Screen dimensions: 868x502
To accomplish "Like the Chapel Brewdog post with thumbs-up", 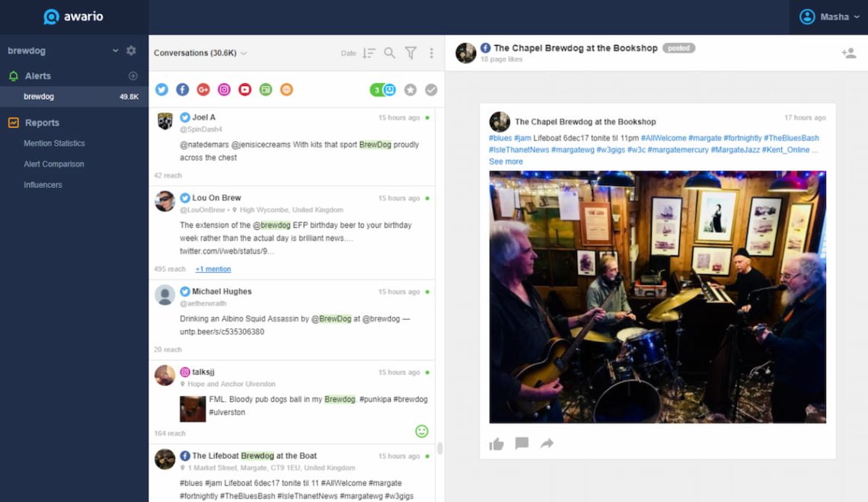I will click(x=496, y=443).
